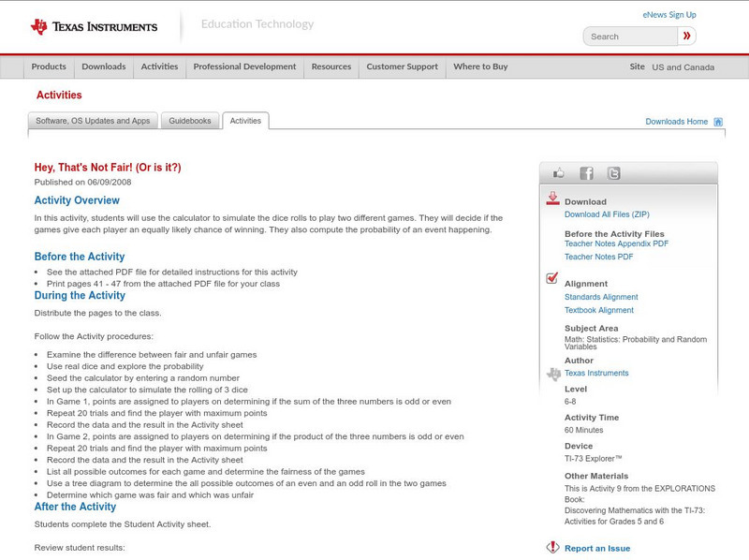Click the thumbs-up like icon
The width and height of the screenshot is (749, 560).
pyautogui.click(x=560, y=173)
